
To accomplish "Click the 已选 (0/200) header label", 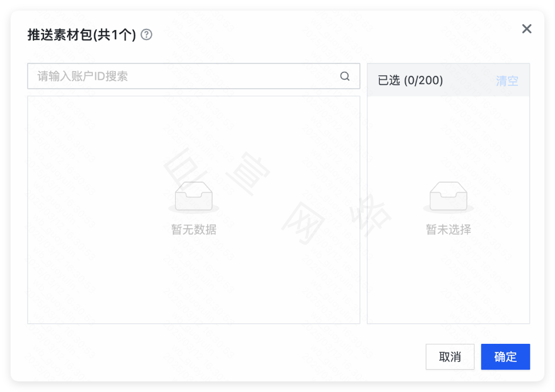I will [x=409, y=81].
